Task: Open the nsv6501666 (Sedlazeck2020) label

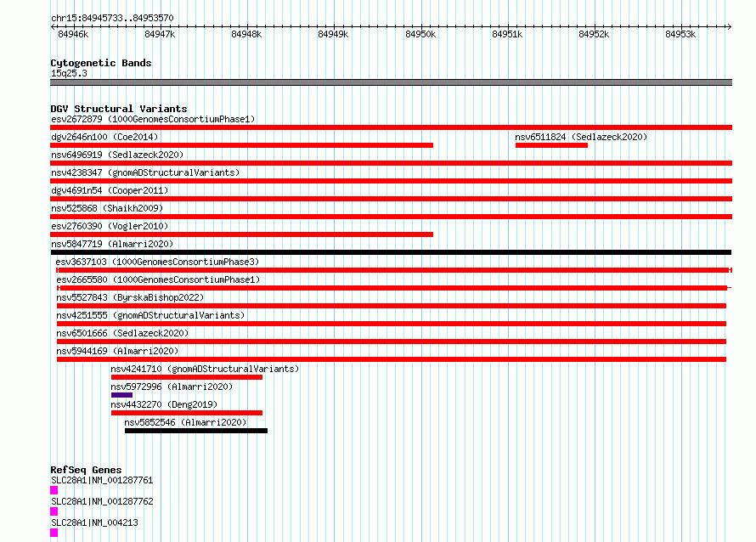Action: [122, 333]
